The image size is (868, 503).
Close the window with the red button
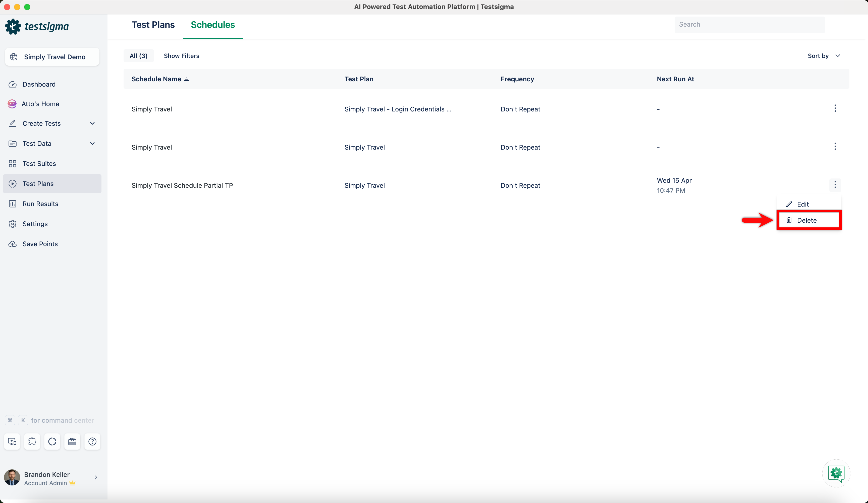tap(7, 7)
